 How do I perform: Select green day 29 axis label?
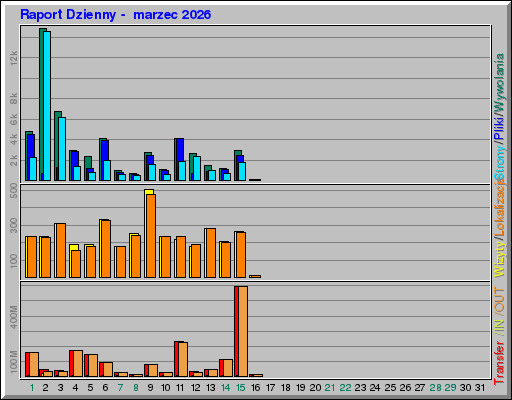450,388
